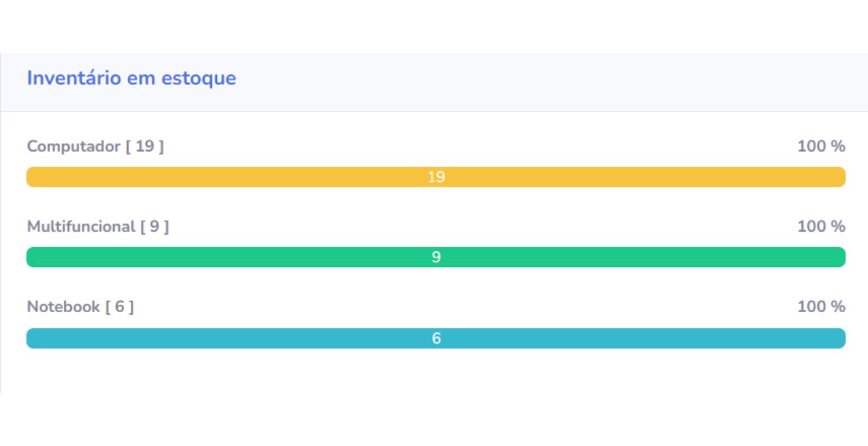Click the "Computador" category name
868x446 pixels.
74,147
